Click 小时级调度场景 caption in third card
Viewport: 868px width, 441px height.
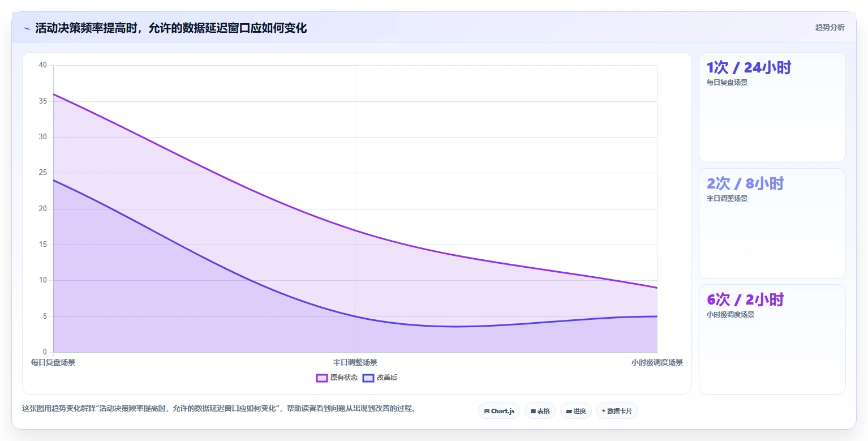[731, 314]
